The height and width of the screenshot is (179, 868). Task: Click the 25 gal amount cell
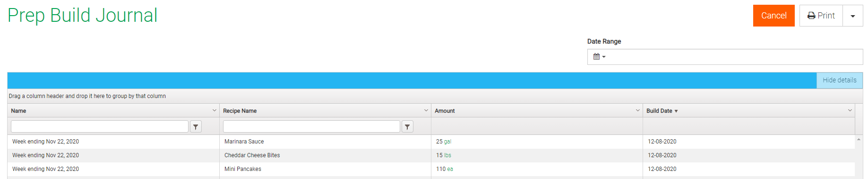[x=537, y=142]
